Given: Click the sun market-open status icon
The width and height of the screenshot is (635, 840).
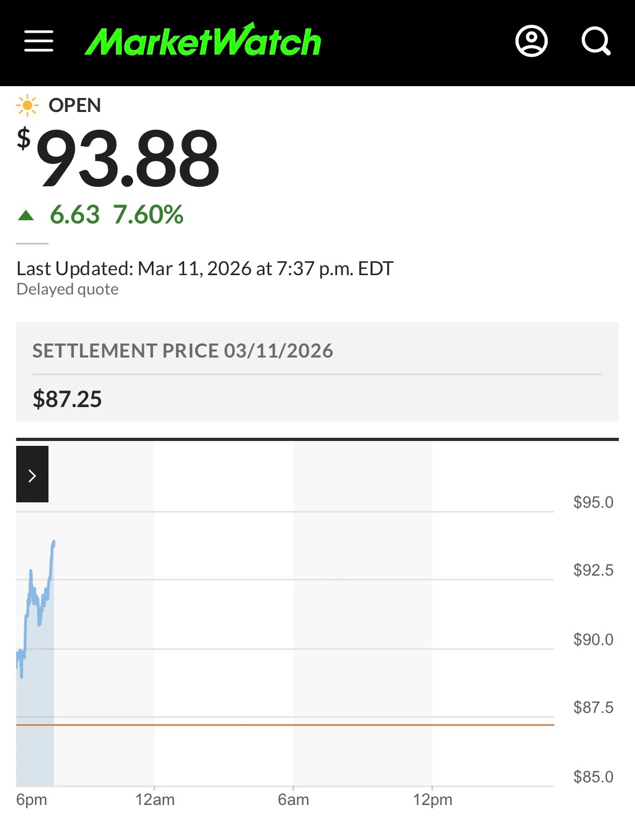Looking at the screenshot, I should click(27, 106).
